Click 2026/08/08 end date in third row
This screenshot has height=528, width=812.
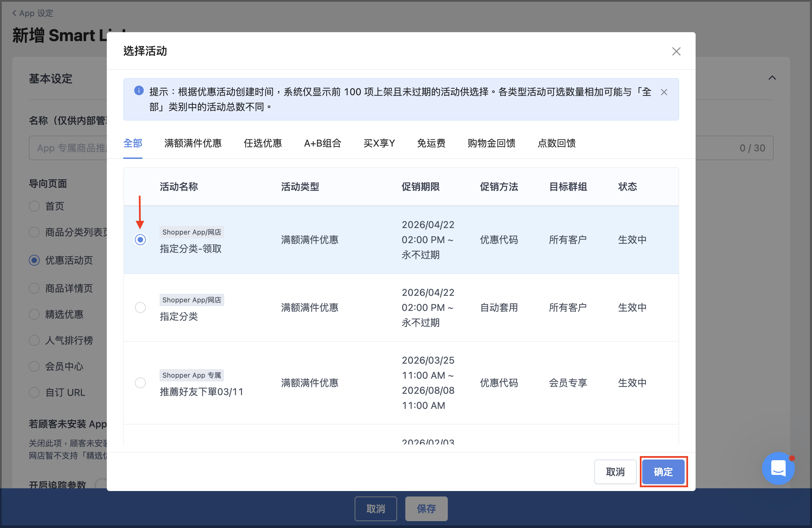pyautogui.click(x=428, y=390)
